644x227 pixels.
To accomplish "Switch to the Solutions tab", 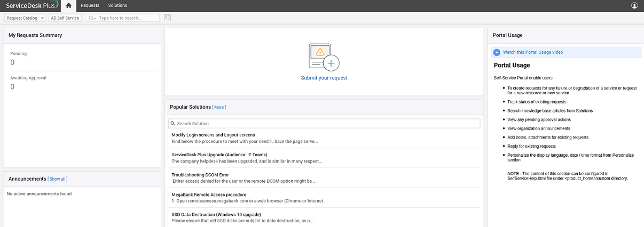I will (117, 5).
